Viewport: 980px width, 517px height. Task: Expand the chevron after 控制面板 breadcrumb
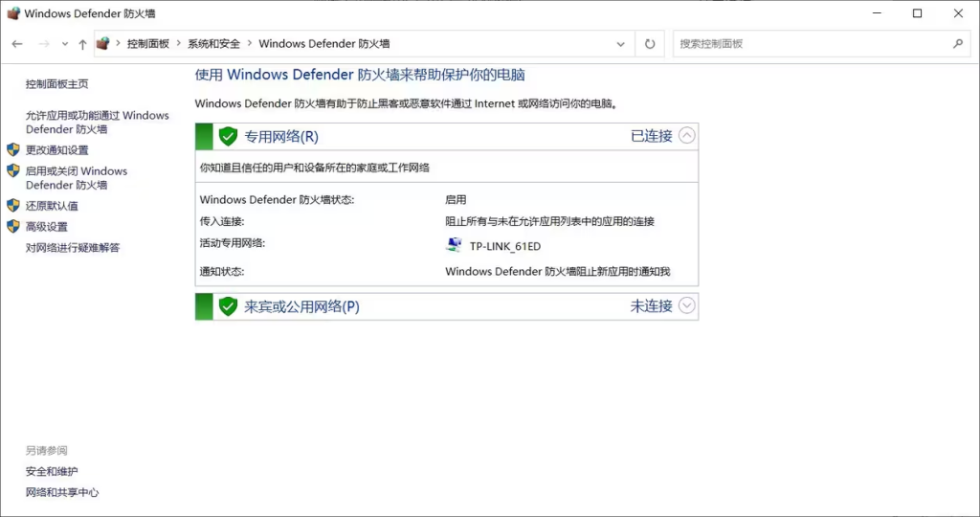coord(179,44)
